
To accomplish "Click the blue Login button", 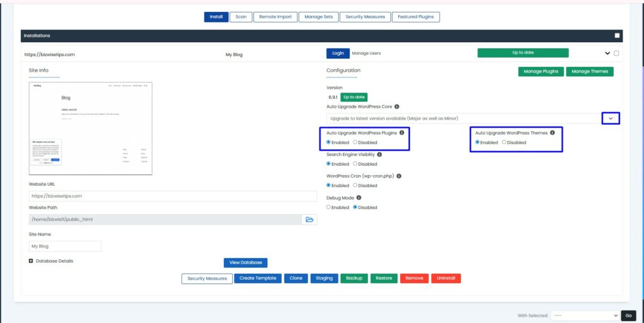I will (x=338, y=54).
